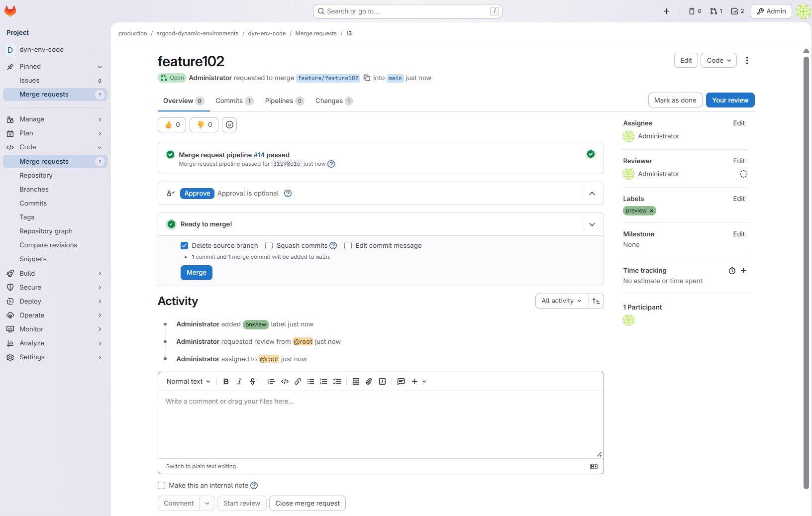Click the time tracking timer icon
Viewport: 812px width, 516px height.
732,271
